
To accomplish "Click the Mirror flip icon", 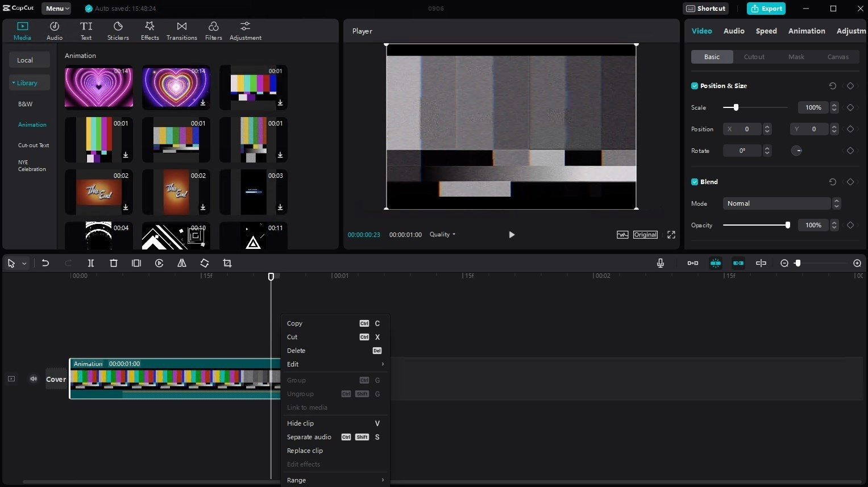I will 182,263.
